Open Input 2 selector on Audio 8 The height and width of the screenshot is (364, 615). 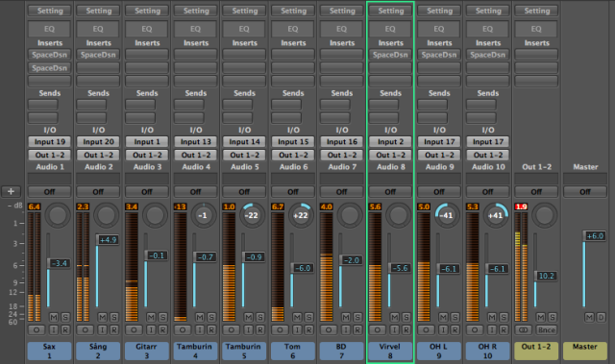(390, 142)
